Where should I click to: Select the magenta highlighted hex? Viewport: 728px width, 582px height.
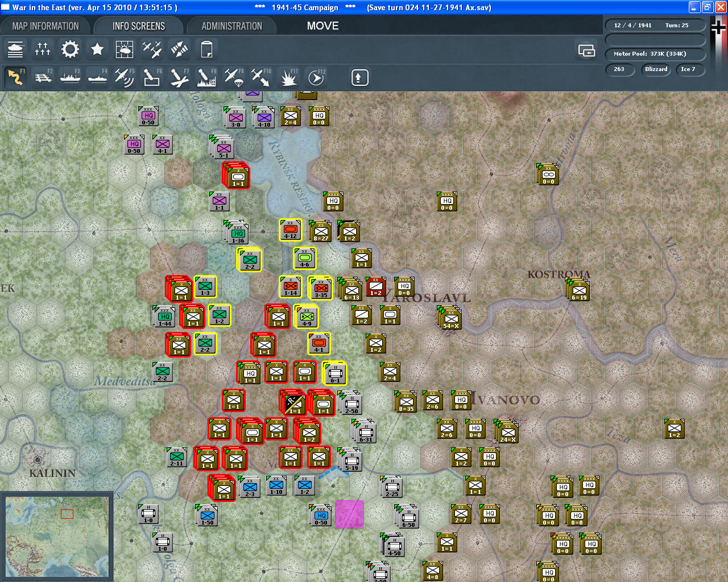(349, 514)
